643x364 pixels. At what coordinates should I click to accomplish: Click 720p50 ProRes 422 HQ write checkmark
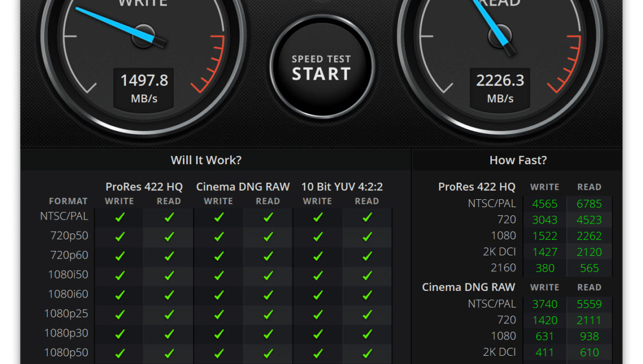120,236
